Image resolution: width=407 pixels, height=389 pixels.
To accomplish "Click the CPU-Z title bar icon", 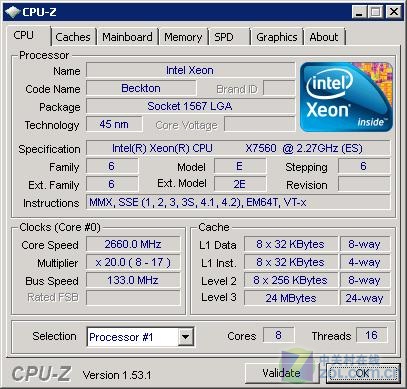I will click(12, 12).
